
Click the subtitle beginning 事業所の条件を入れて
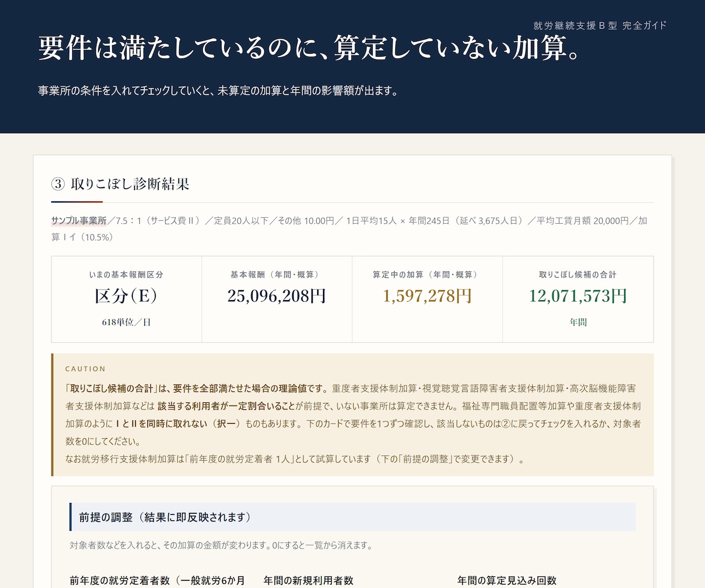point(218,91)
